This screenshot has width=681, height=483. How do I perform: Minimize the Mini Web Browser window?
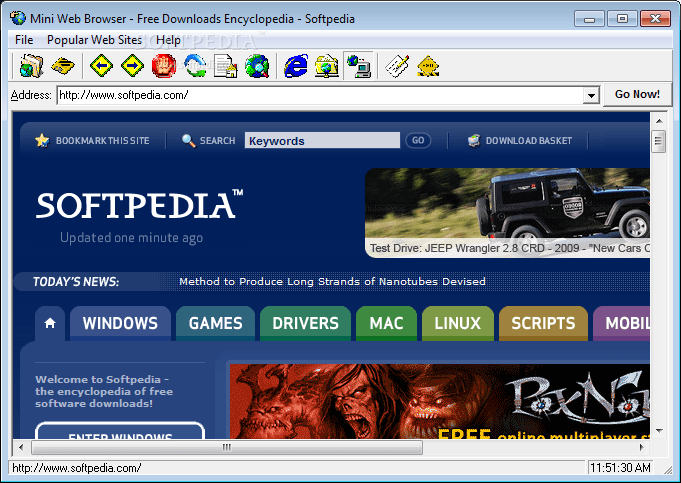click(589, 19)
